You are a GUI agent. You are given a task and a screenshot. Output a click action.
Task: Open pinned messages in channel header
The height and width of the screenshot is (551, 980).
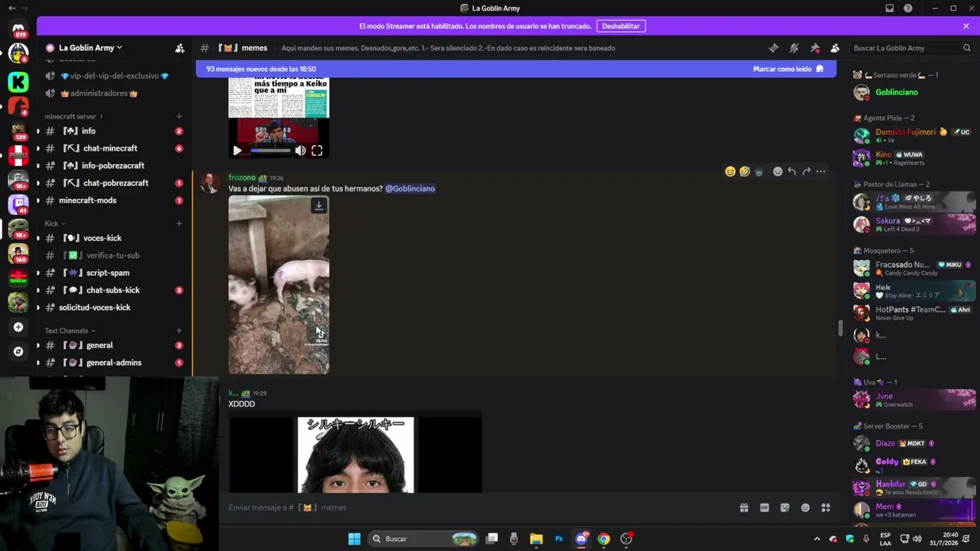[815, 47]
